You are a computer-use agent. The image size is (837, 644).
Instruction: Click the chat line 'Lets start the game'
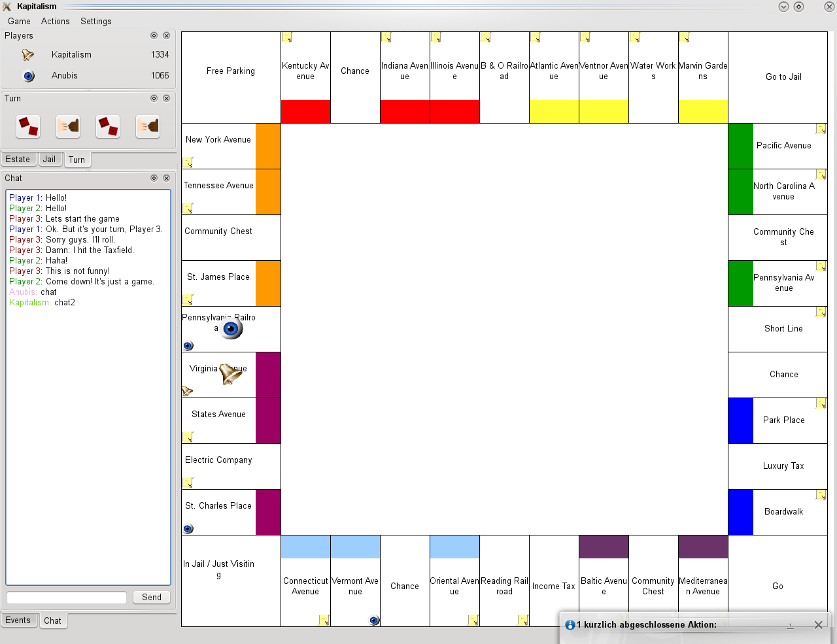[x=82, y=219]
